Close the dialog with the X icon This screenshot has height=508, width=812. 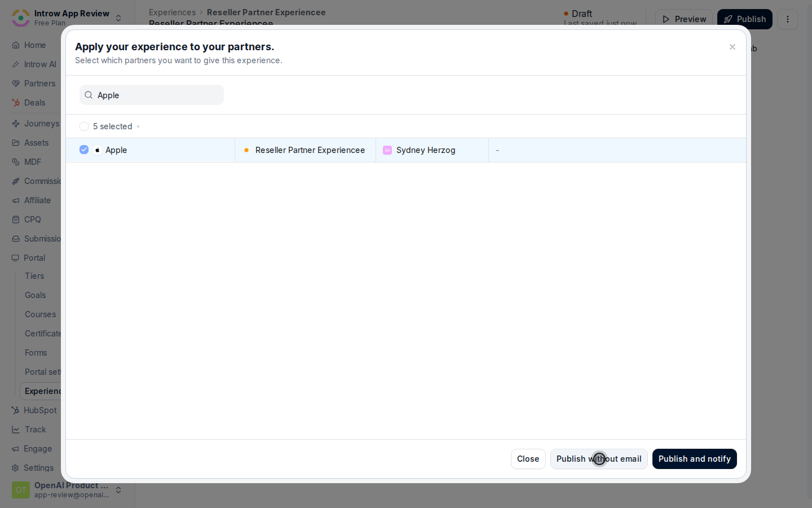point(732,47)
